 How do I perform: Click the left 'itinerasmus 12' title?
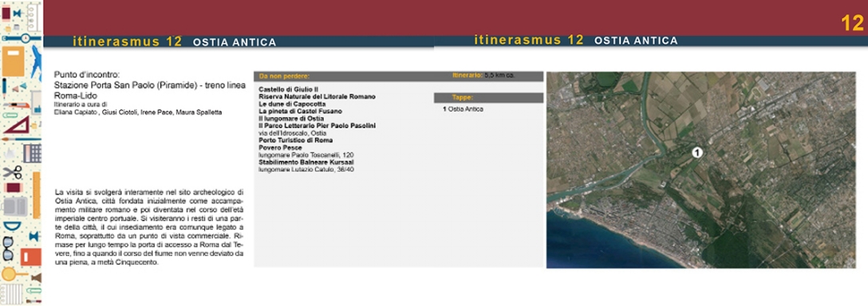[x=128, y=41]
